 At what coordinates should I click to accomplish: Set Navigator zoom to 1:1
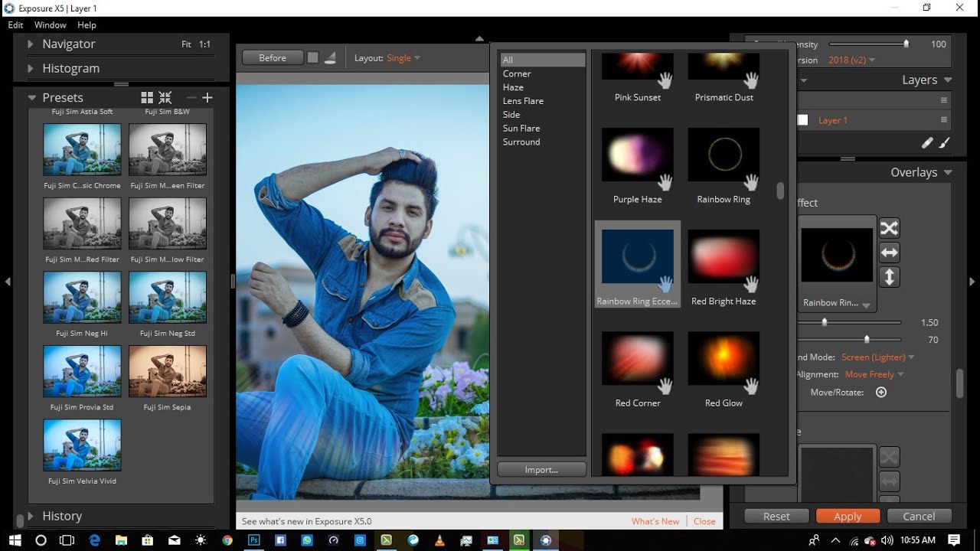(204, 44)
